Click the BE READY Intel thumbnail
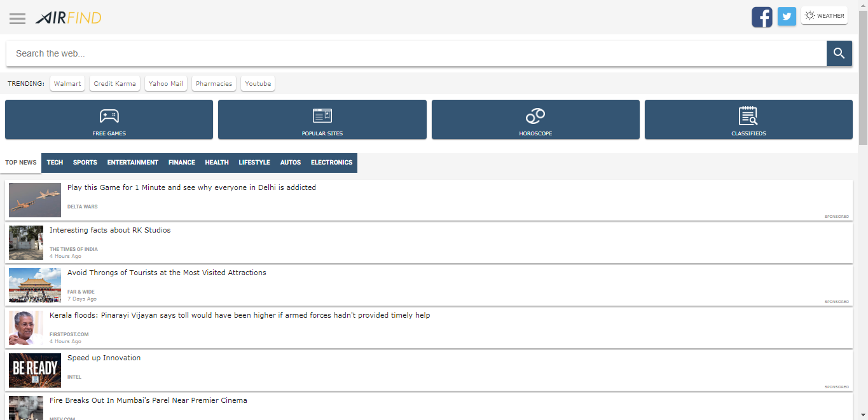 (x=34, y=370)
